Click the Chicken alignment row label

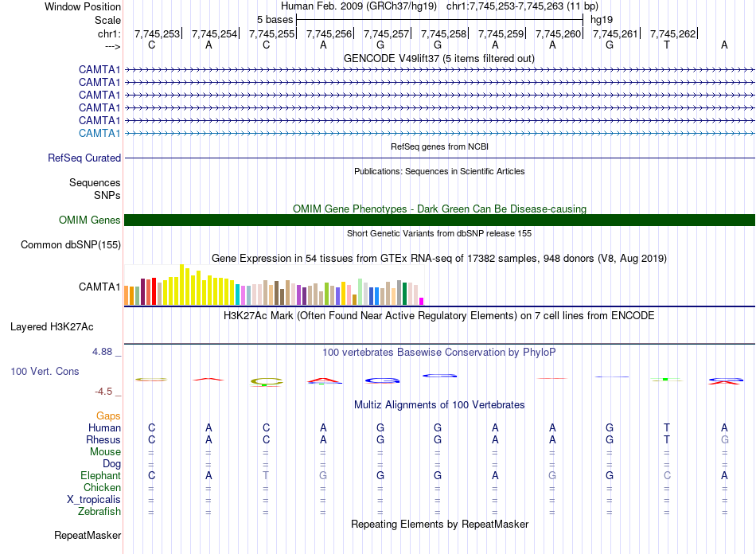102,487
